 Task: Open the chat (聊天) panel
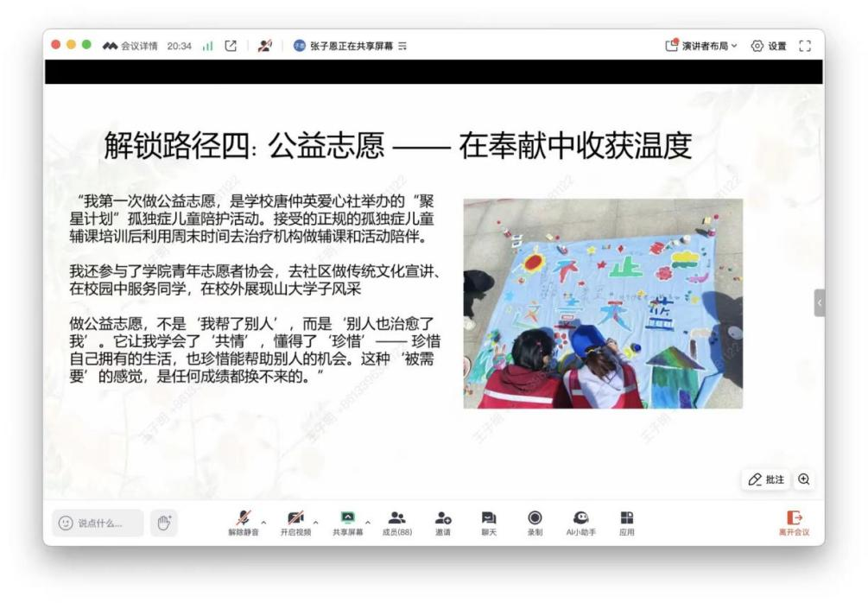pos(489,522)
